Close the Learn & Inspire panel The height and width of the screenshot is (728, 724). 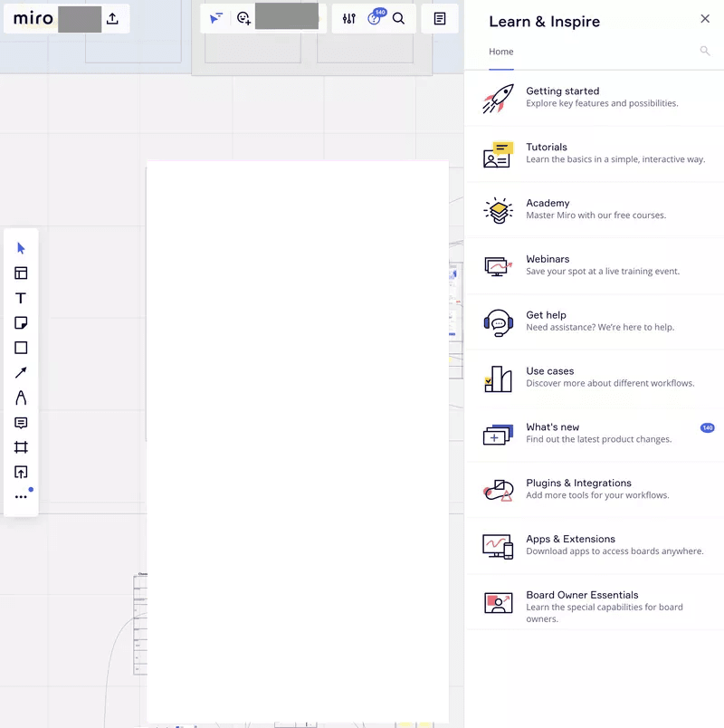coord(705,19)
